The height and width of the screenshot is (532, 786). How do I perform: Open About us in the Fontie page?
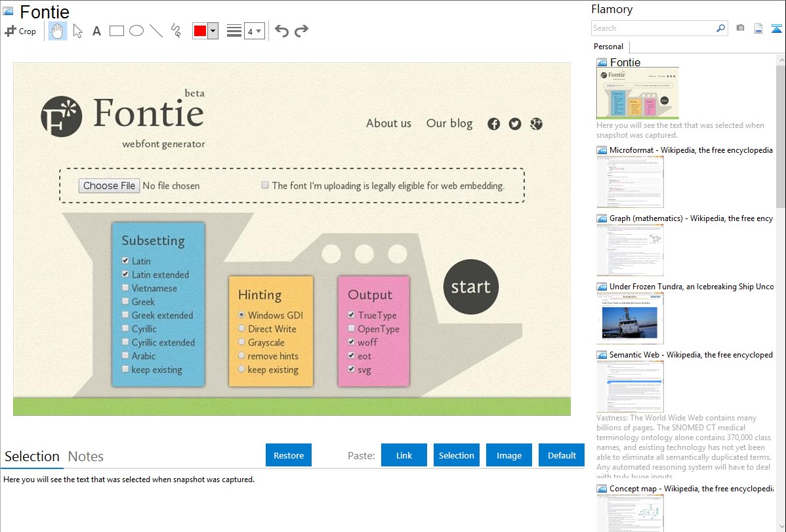point(388,123)
